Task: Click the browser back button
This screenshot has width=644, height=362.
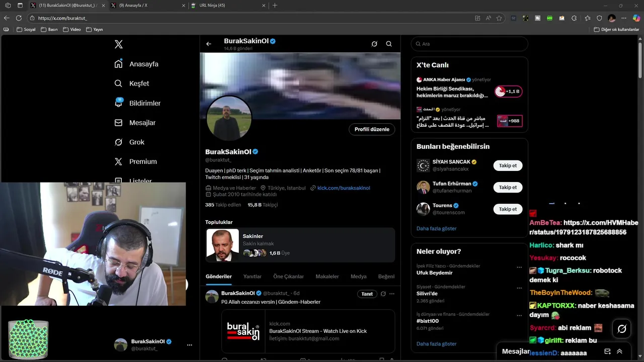Action: coord(7,18)
